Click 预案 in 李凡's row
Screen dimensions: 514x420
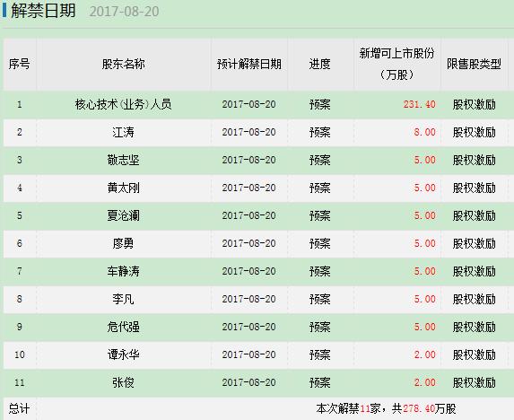pos(319,299)
